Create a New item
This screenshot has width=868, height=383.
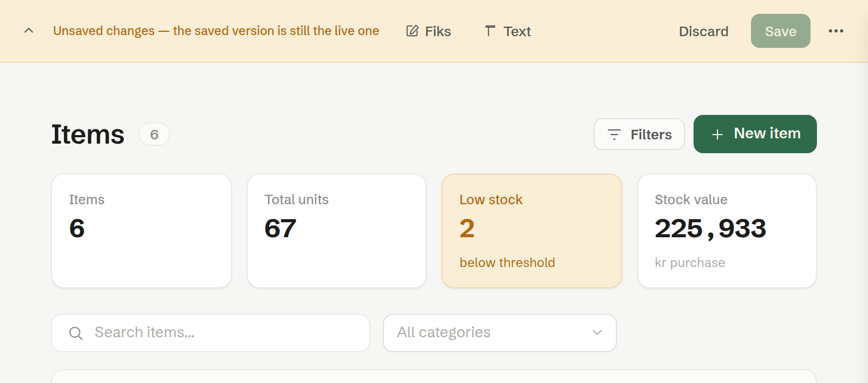pyautogui.click(x=755, y=134)
